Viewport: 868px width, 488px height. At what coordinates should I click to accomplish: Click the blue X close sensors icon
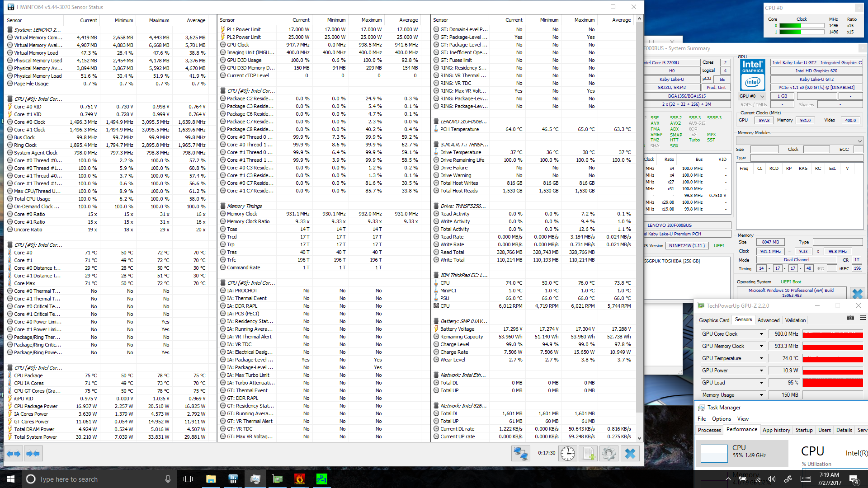(x=630, y=453)
